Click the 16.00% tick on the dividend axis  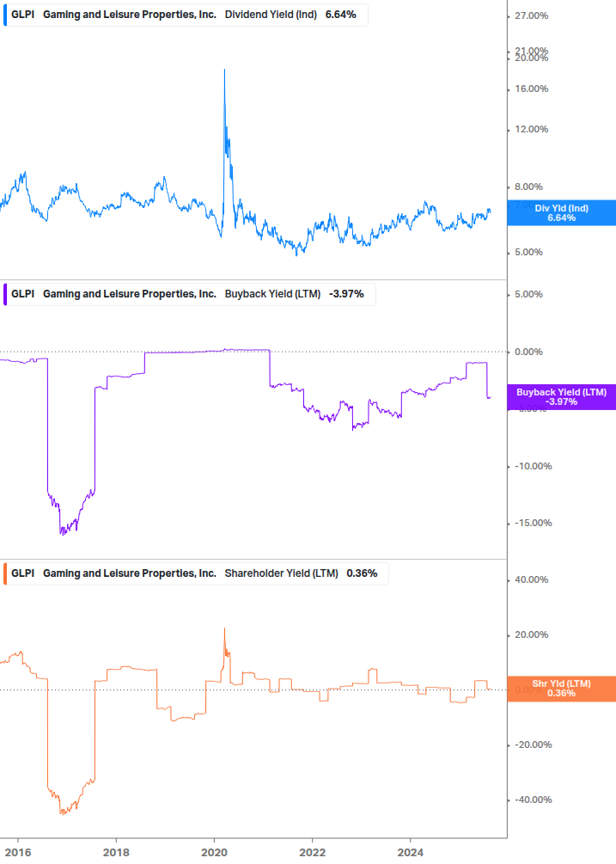click(531, 89)
